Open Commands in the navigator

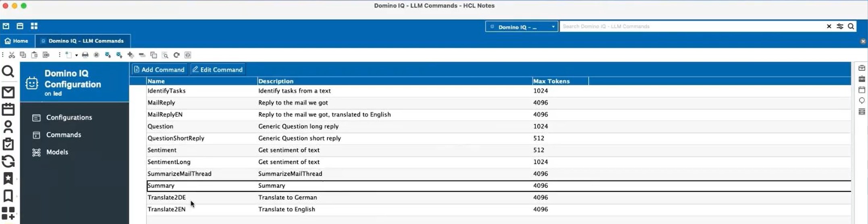[x=64, y=135]
